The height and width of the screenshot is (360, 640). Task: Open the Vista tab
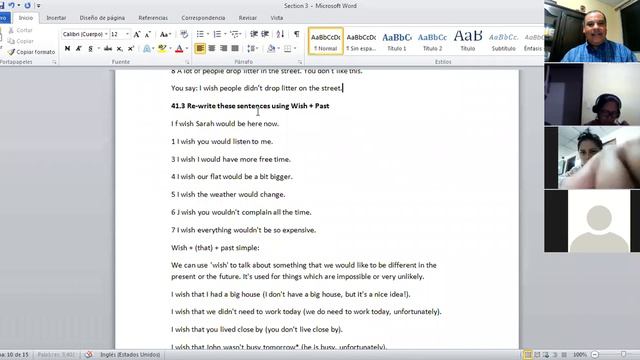277,18
